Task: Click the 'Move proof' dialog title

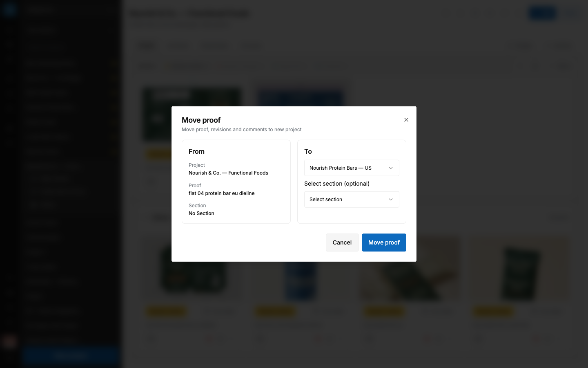Action: click(x=201, y=120)
